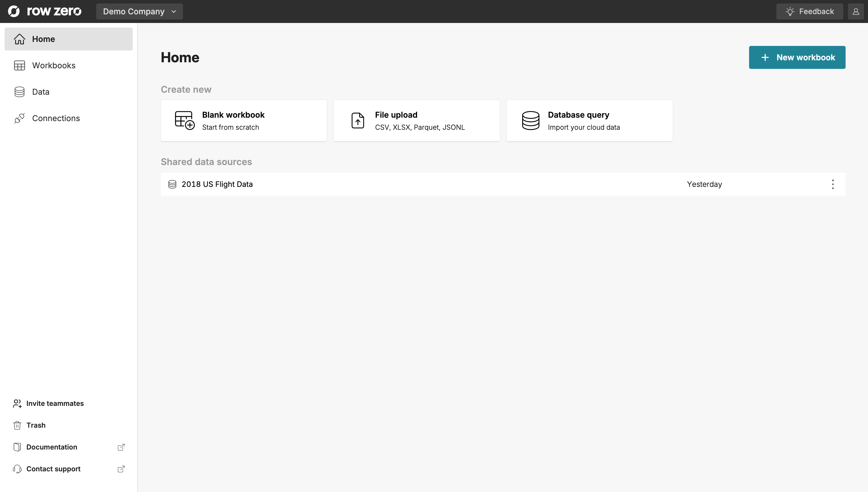
Task: Click the Yesterday date text
Action: click(704, 184)
